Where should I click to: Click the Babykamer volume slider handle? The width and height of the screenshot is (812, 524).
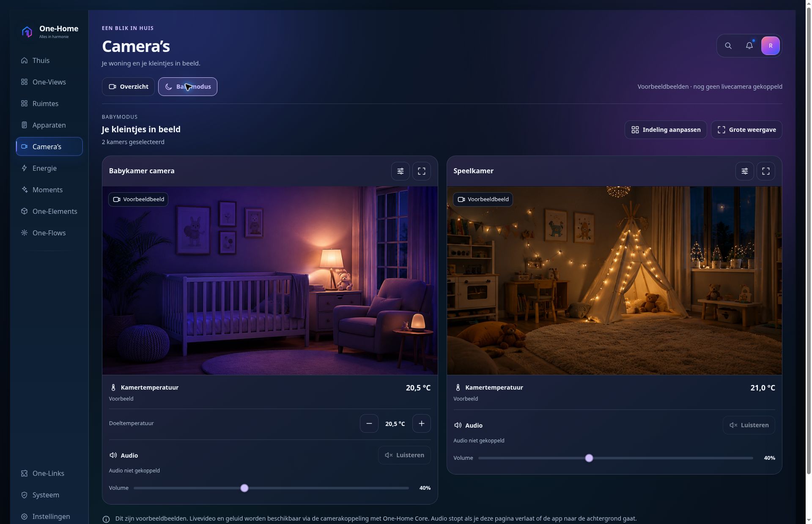pyautogui.click(x=244, y=488)
